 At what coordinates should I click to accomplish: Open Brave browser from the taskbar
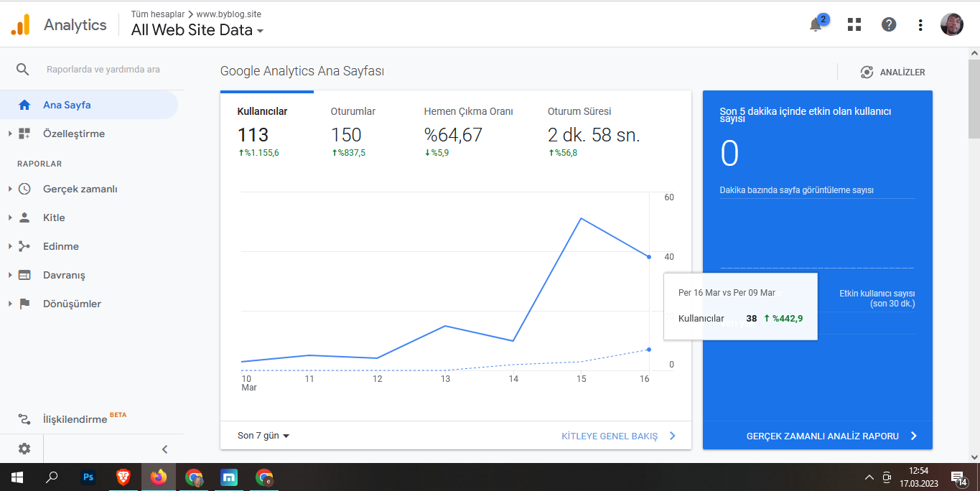coord(123,477)
